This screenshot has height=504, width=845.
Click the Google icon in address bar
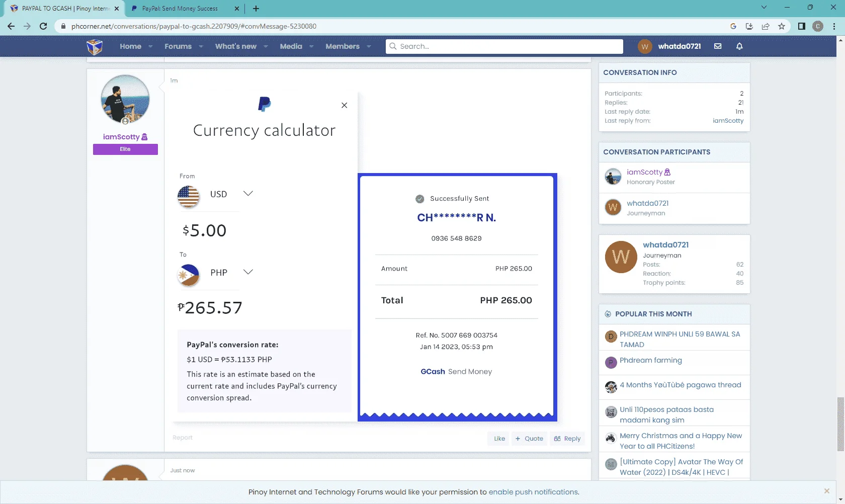733,26
